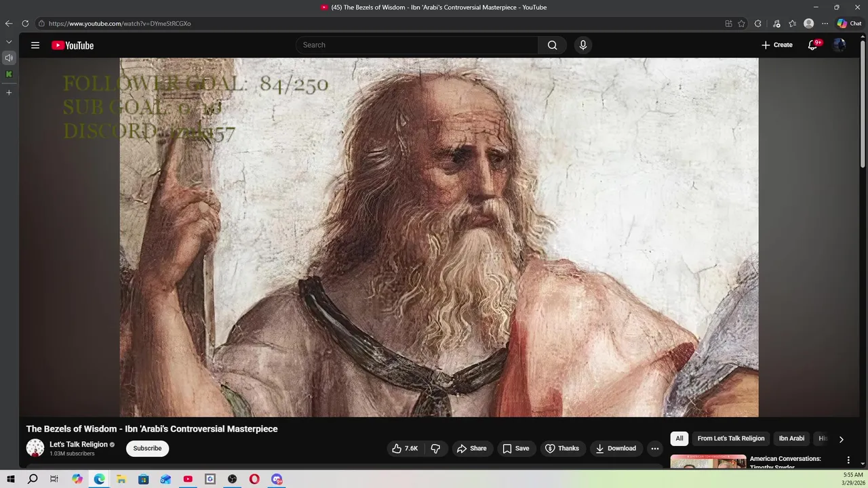
Task: Open the YouTube hamburger guide menu
Action: click(35, 45)
